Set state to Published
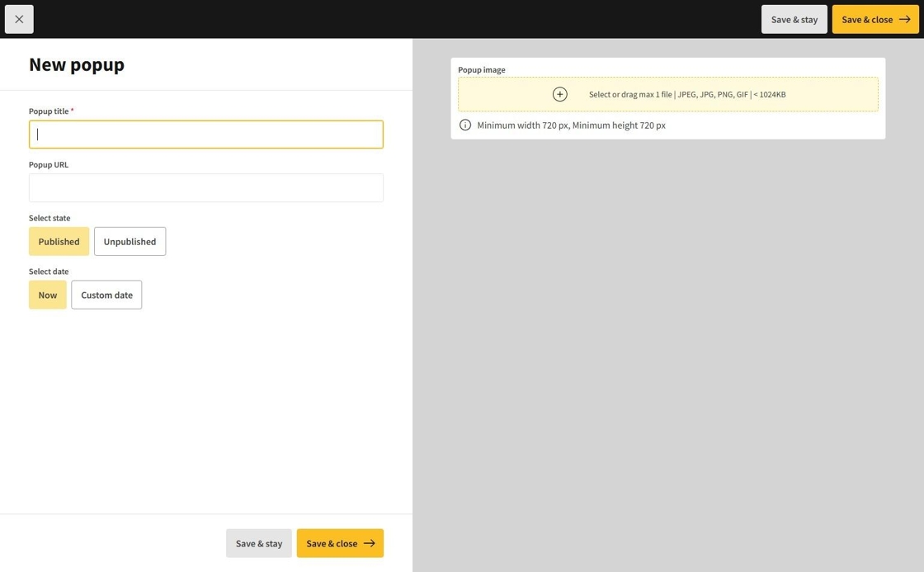Viewport: 924px width, 572px height. [x=59, y=241]
